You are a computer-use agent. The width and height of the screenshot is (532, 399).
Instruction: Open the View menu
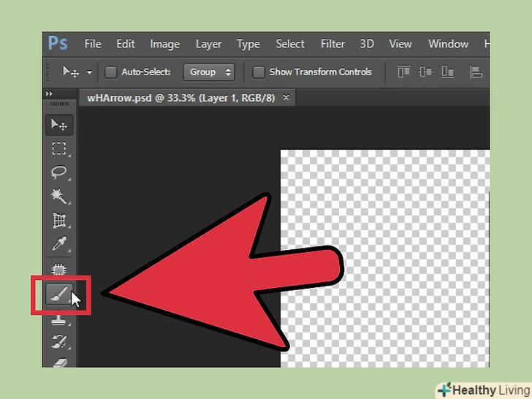pos(400,44)
